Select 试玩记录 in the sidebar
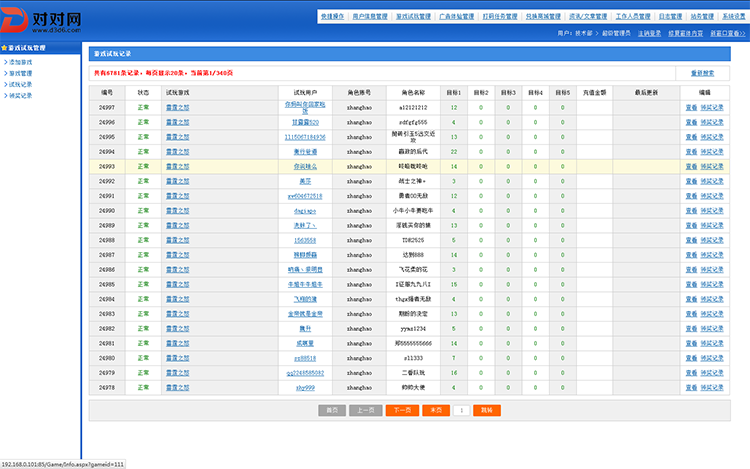This screenshot has height=469, width=750. click(x=21, y=84)
